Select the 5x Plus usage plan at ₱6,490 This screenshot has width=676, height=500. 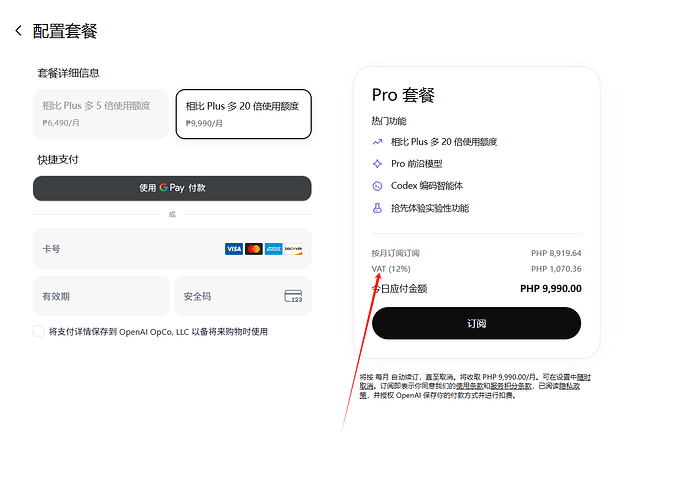(101, 114)
